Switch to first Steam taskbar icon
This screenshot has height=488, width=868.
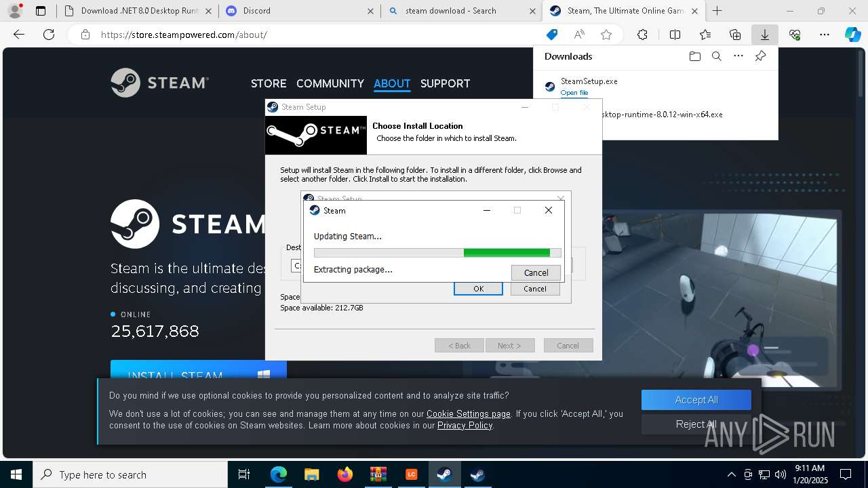click(444, 474)
